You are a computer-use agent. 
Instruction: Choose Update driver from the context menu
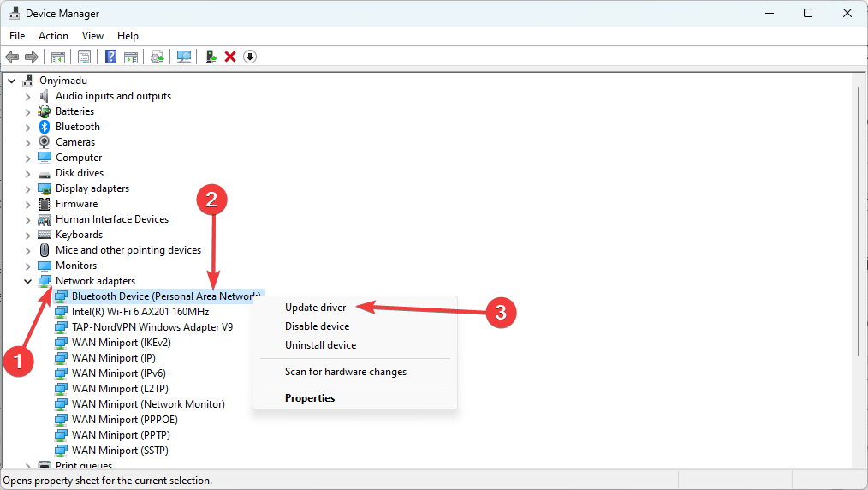pos(316,308)
